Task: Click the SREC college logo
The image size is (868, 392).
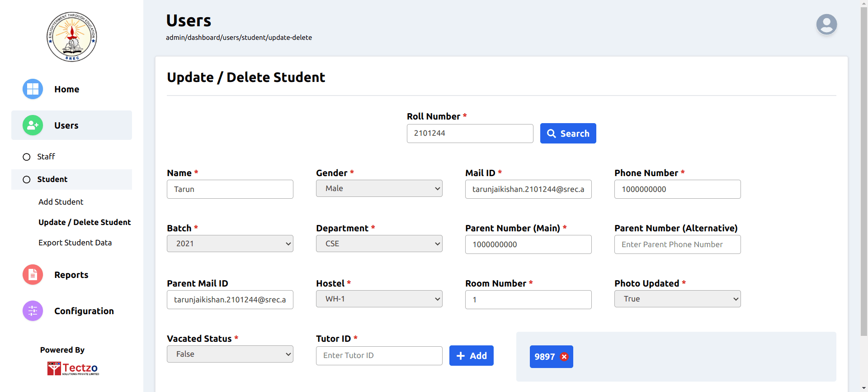Action: tap(71, 37)
